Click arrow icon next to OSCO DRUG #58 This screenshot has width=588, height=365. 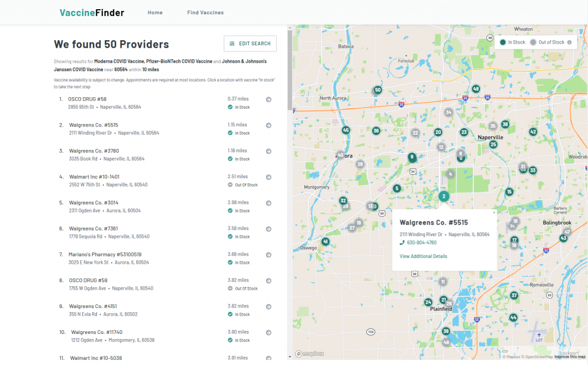point(268,99)
